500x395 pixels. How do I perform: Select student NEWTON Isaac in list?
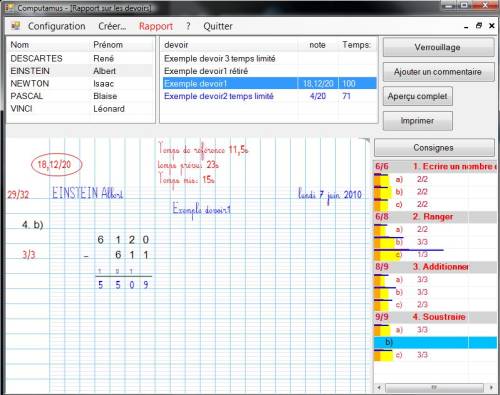[80, 83]
